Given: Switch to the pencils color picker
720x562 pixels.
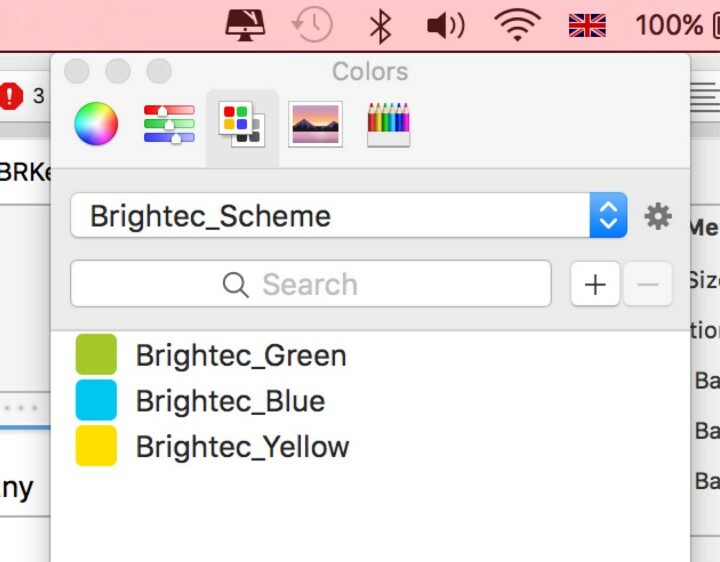Looking at the screenshot, I should (389, 124).
